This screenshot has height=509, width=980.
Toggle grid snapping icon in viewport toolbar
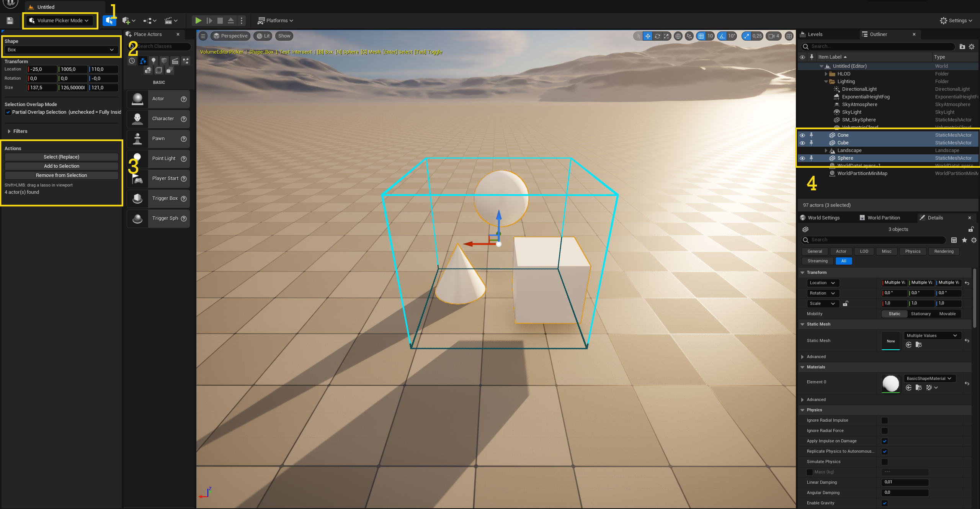(701, 36)
